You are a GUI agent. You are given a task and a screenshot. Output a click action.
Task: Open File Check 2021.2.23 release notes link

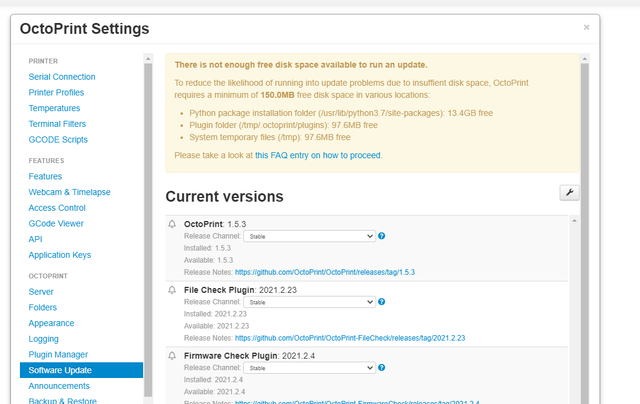tap(350, 338)
